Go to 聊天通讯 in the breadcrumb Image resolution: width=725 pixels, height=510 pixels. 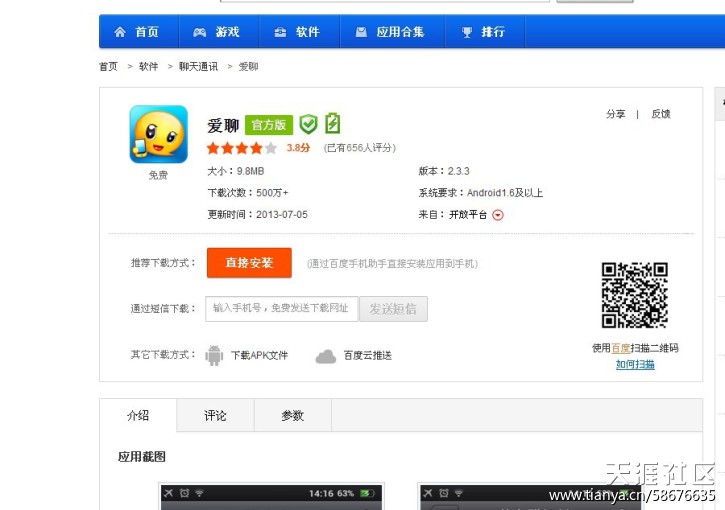(x=198, y=67)
